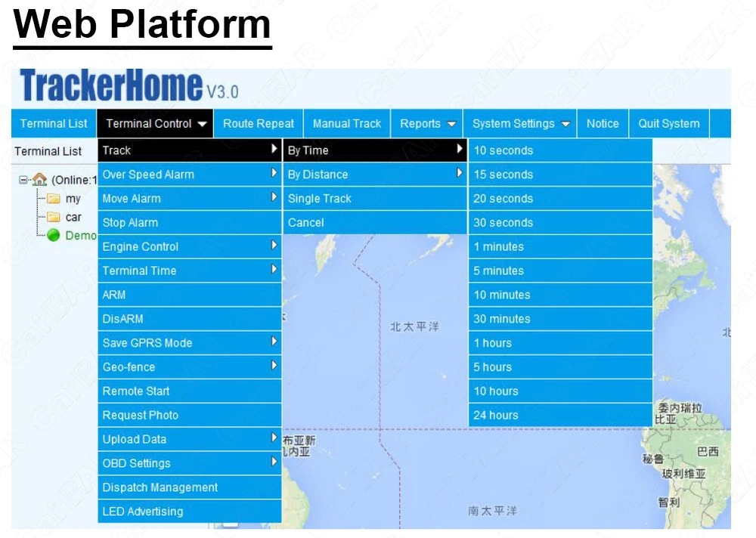Set tracking interval to 10 minutes
The image size is (756, 538).
560,295
